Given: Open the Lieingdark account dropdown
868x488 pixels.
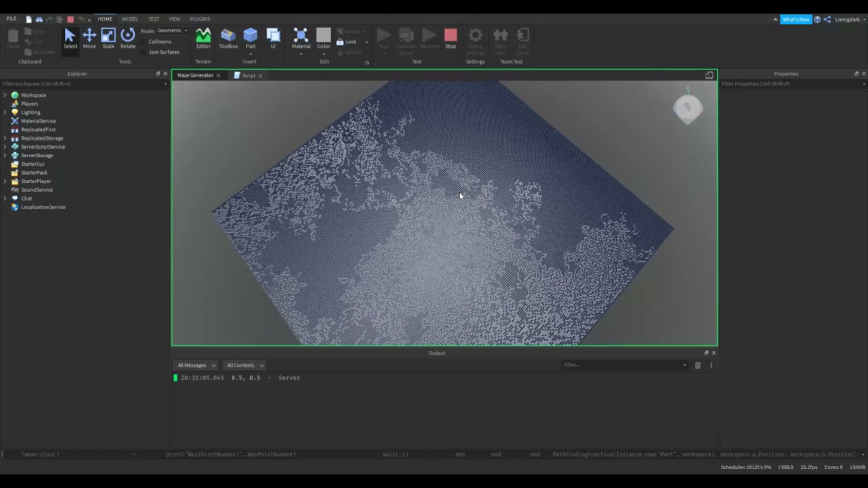Looking at the screenshot, I should 850,19.
